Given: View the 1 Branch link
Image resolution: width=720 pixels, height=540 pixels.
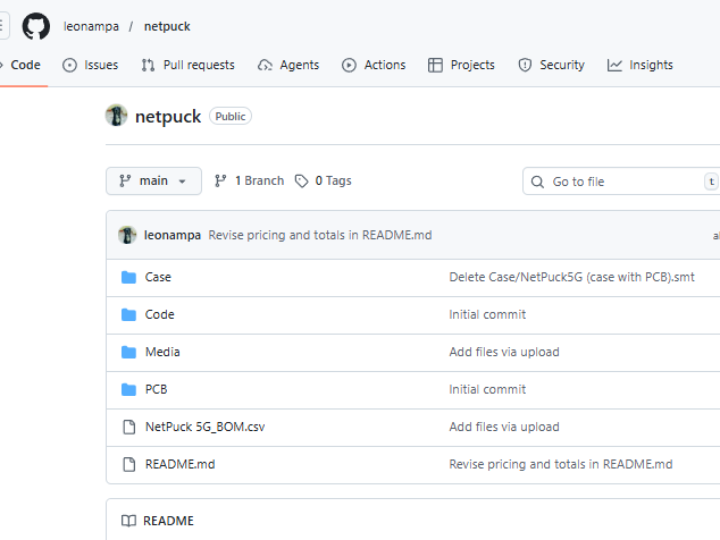Looking at the screenshot, I should pyautogui.click(x=249, y=181).
